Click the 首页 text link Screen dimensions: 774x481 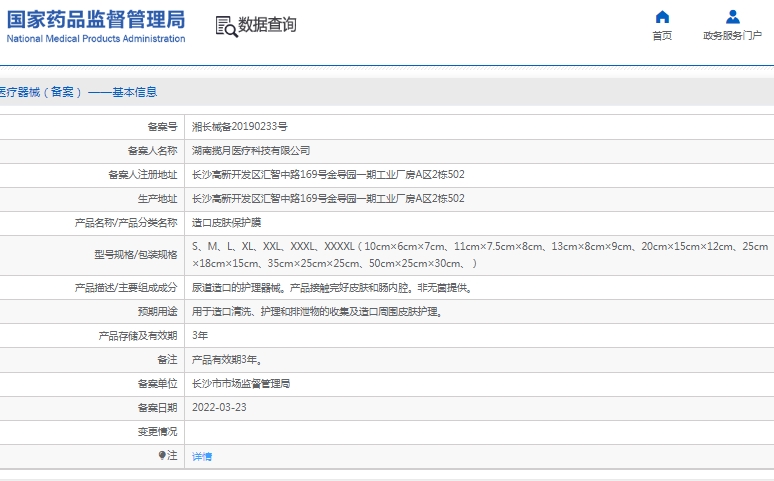662,36
